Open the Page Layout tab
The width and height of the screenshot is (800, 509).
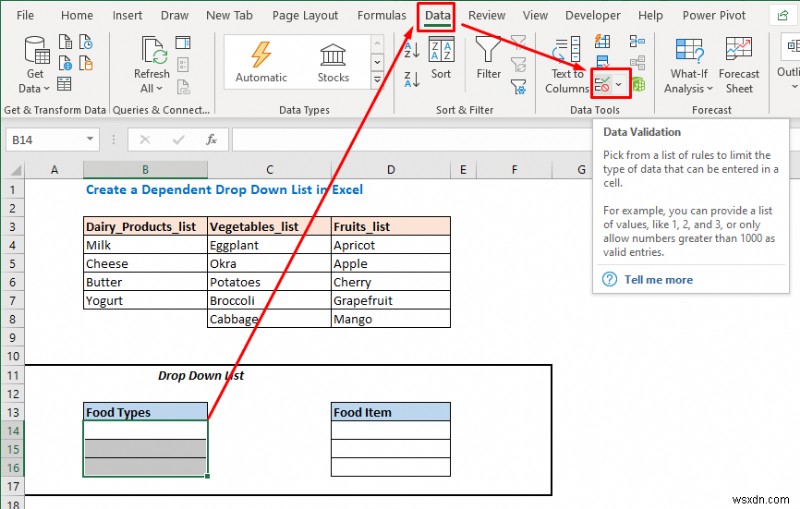click(305, 15)
